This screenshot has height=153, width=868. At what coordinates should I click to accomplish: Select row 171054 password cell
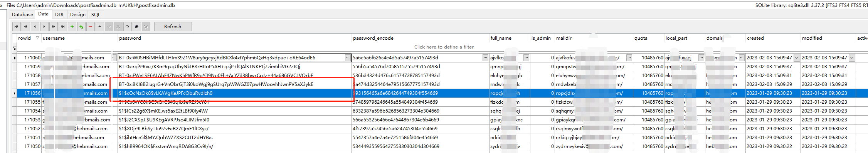[235, 111]
